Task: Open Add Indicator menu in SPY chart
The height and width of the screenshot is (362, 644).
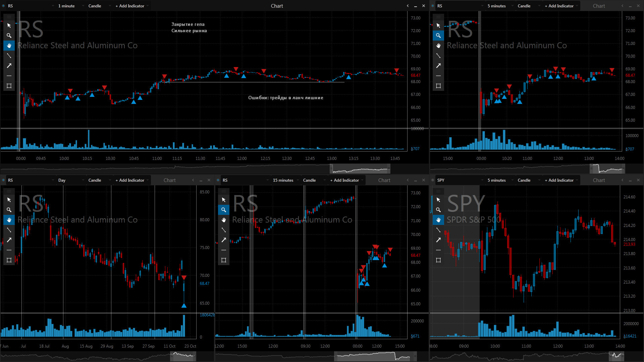Action: click(561, 180)
